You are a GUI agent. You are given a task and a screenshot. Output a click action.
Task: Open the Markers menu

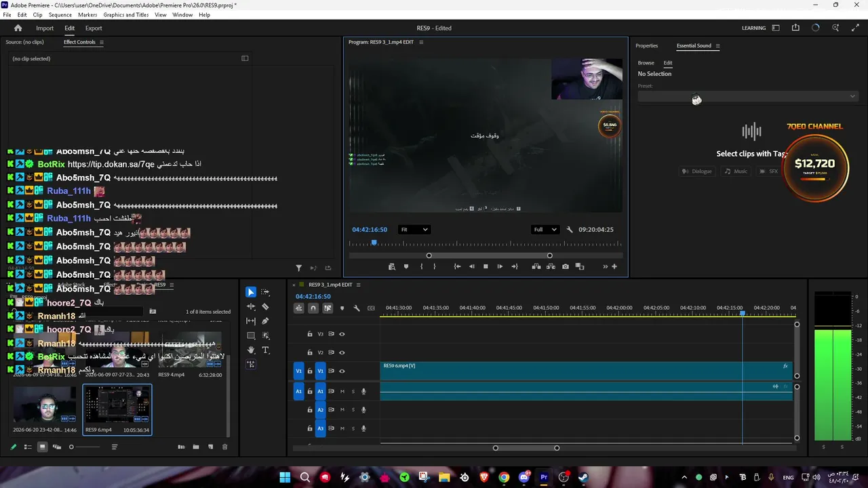(x=87, y=15)
